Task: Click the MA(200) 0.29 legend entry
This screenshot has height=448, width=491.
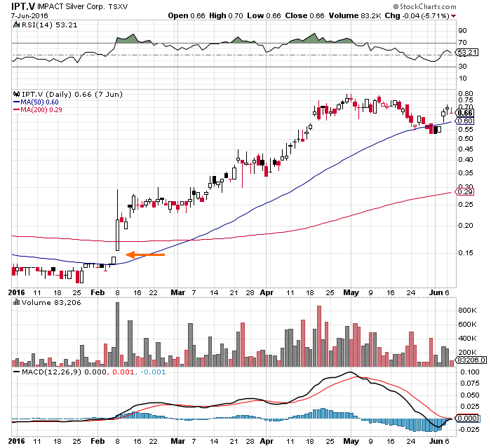Action: tap(38, 110)
